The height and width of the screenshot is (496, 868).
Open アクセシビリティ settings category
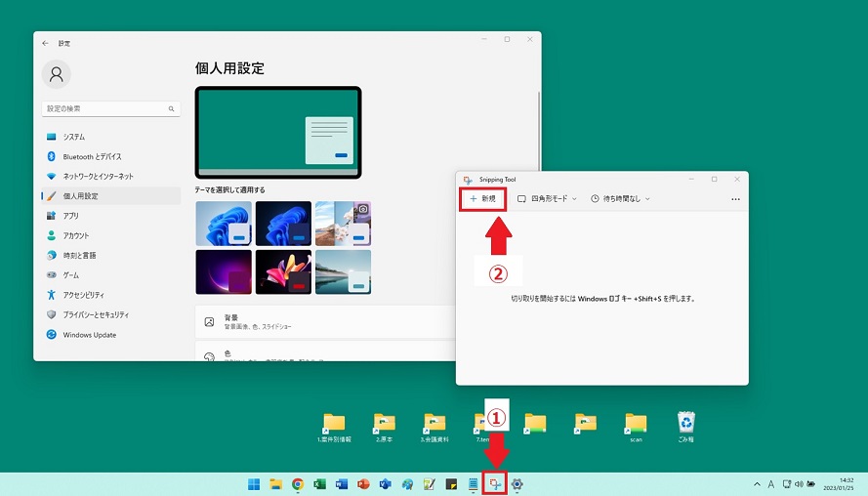pyautogui.click(x=110, y=295)
